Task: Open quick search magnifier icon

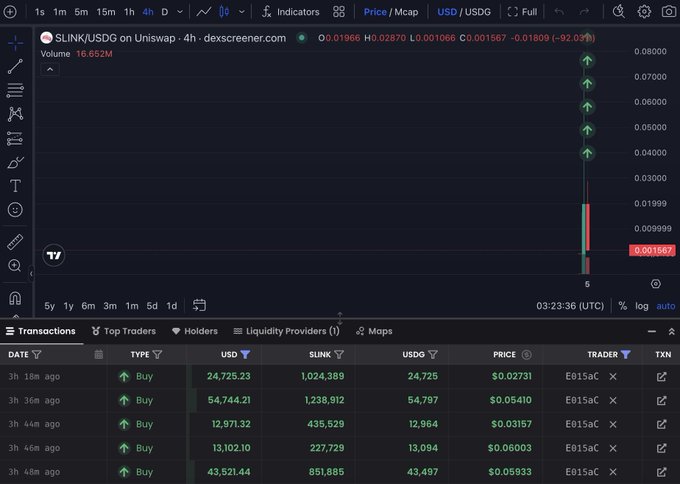Action: (619, 12)
